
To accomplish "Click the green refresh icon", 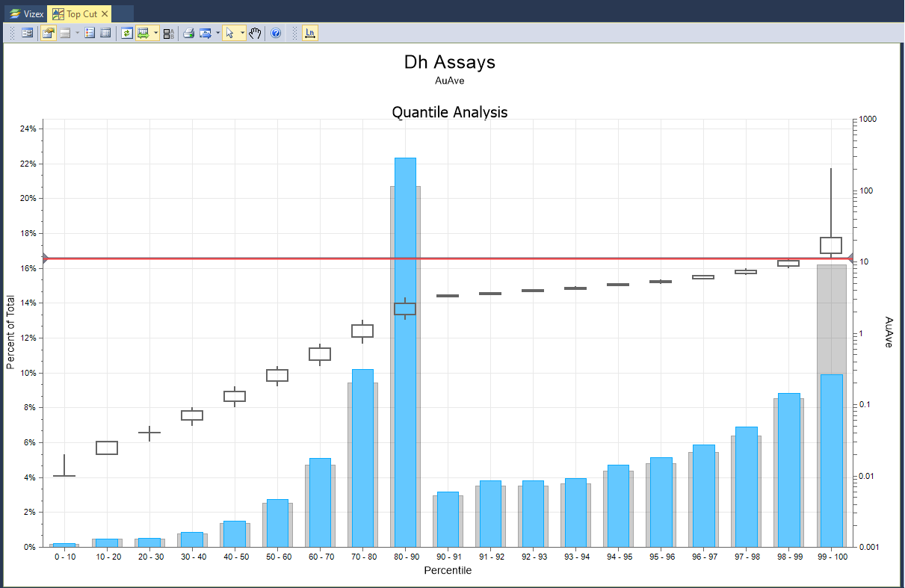I will point(127,34).
